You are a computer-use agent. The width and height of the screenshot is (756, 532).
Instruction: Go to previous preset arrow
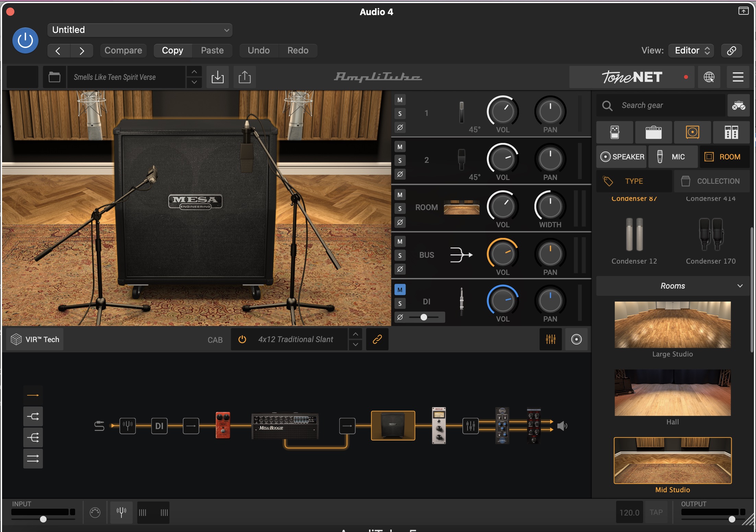pos(59,51)
